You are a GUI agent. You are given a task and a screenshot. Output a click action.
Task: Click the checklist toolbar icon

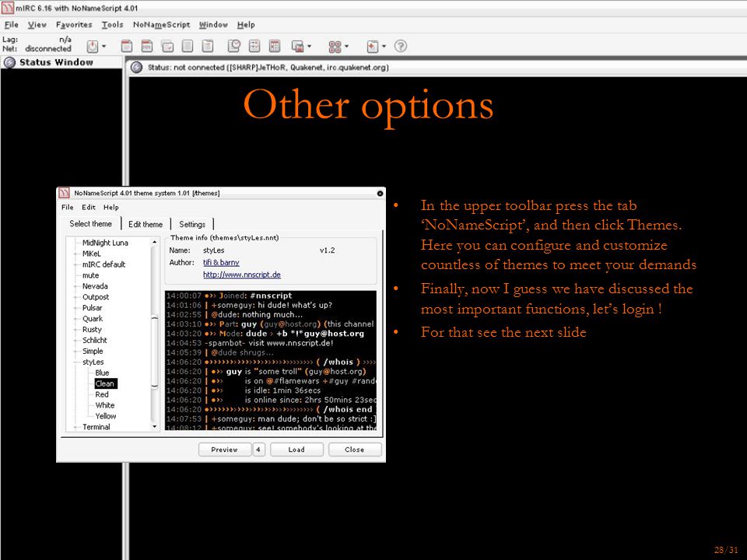point(254,46)
